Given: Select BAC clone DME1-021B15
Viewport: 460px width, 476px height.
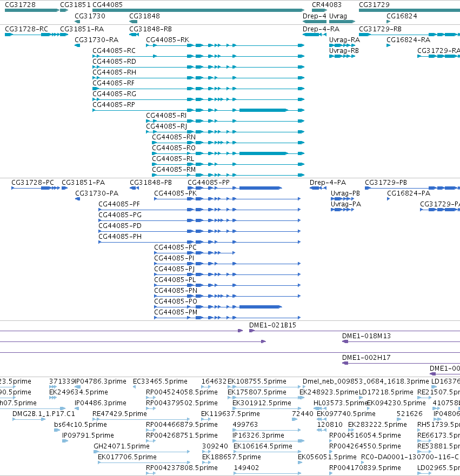Looking at the screenshot, I should pyautogui.click(x=355, y=331).
